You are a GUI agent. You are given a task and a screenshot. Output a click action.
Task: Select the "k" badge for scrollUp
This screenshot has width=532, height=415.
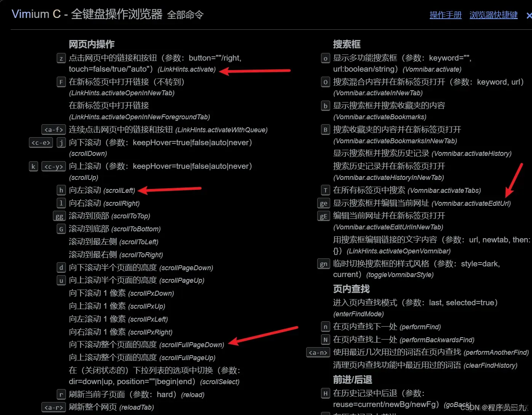[33, 166]
